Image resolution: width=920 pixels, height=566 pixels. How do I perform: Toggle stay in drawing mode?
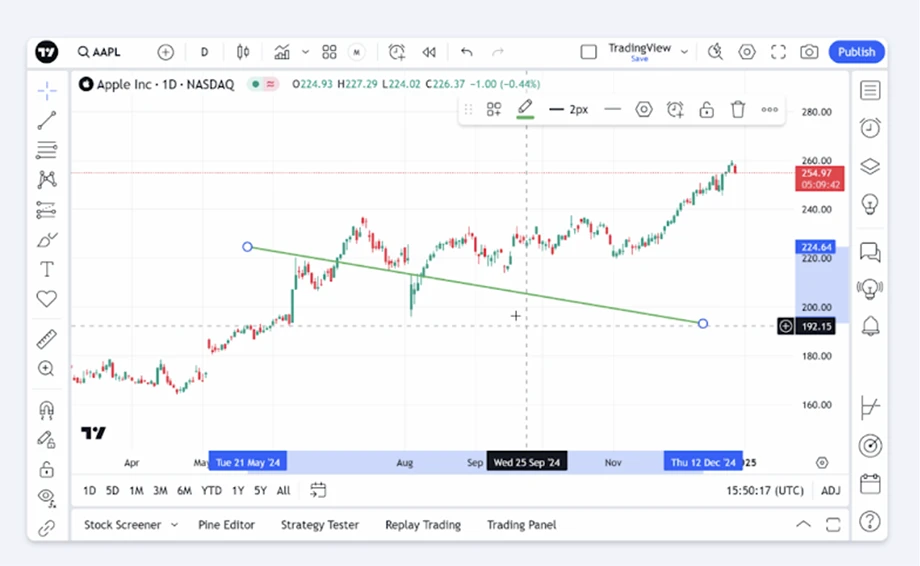46,439
